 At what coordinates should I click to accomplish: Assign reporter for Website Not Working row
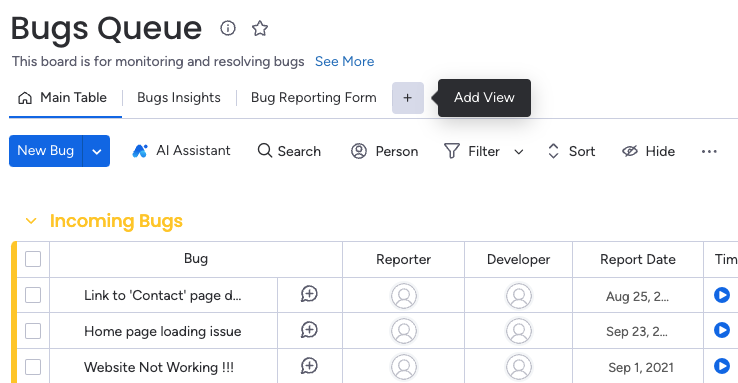coord(404,367)
